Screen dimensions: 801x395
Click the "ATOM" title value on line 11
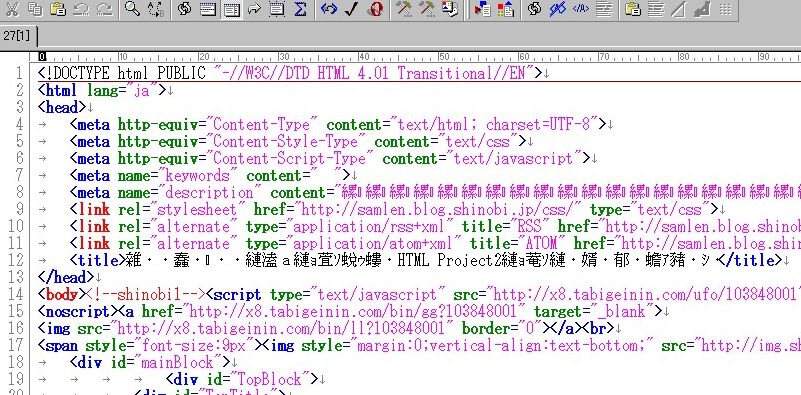(541, 243)
